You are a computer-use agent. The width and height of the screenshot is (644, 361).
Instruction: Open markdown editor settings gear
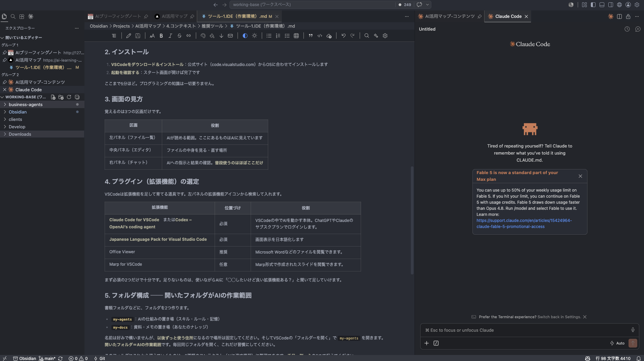coord(385,36)
